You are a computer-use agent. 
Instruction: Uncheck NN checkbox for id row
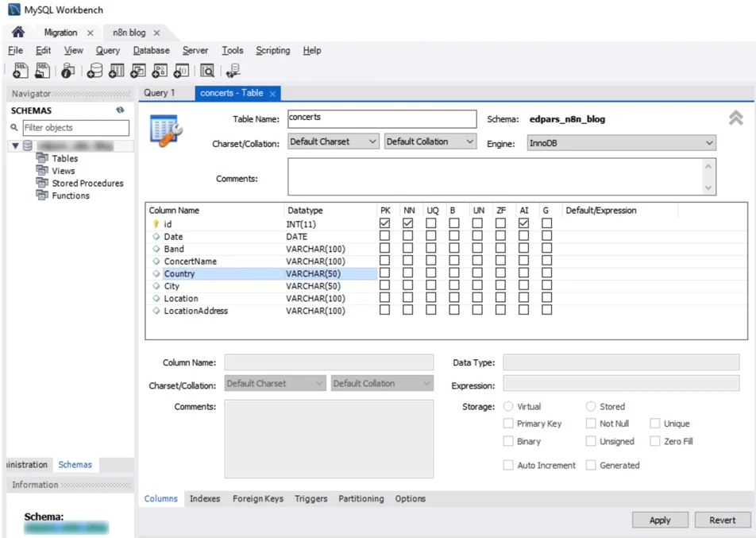point(408,223)
